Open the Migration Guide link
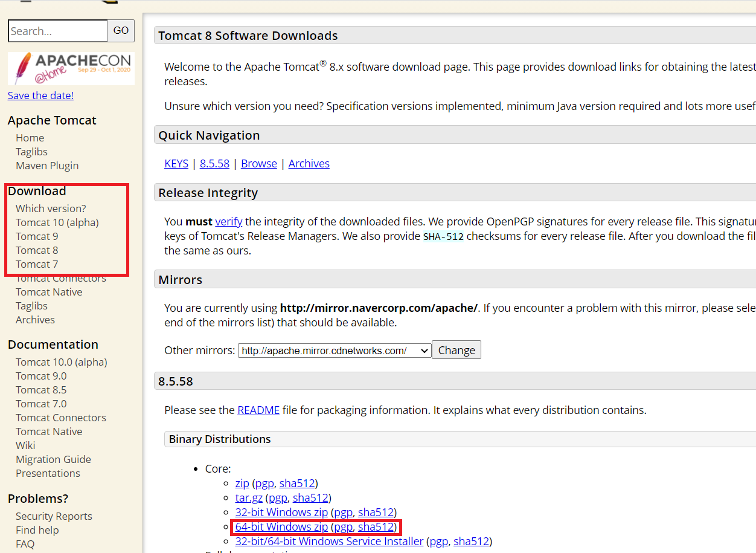Image resolution: width=756 pixels, height=553 pixels. point(53,459)
